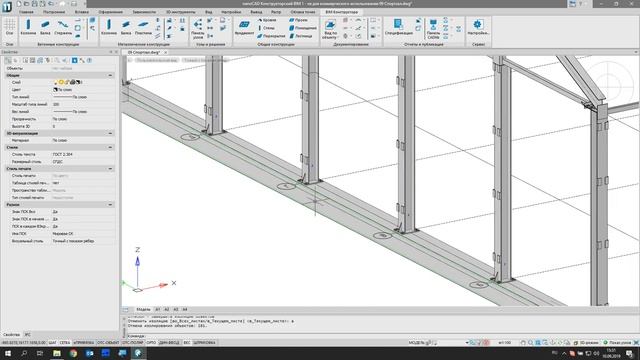Open the 3D-инструменты ribbon tab
Screen dimensions: 640x360
(180, 12)
